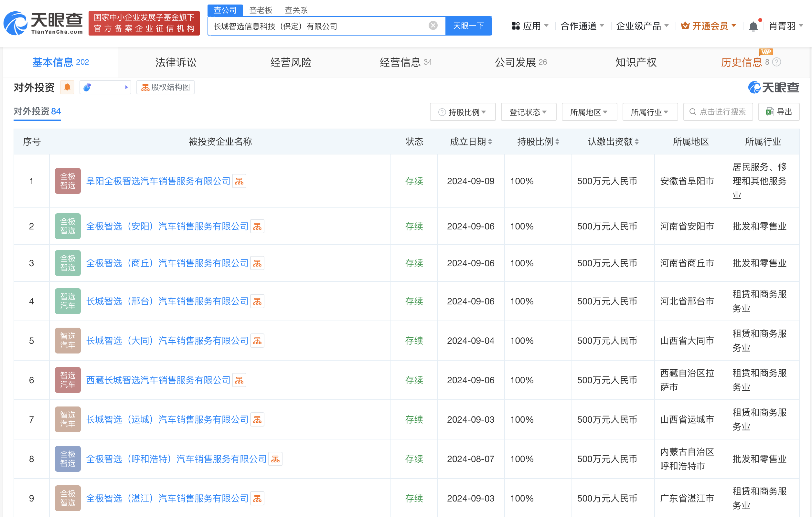The width and height of the screenshot is (812, 517).
Task: Open the 持股比例 filter dropdown
Action: click(463, 111)
